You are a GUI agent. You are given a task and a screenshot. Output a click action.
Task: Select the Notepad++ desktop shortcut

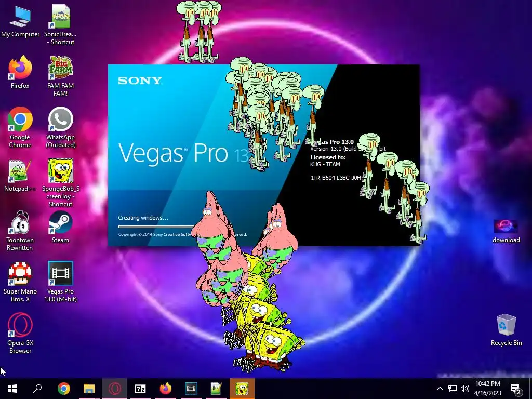20,176
